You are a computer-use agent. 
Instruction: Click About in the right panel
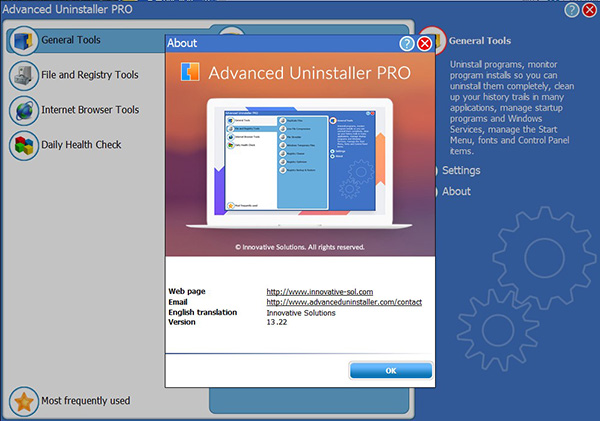(457, 191)
